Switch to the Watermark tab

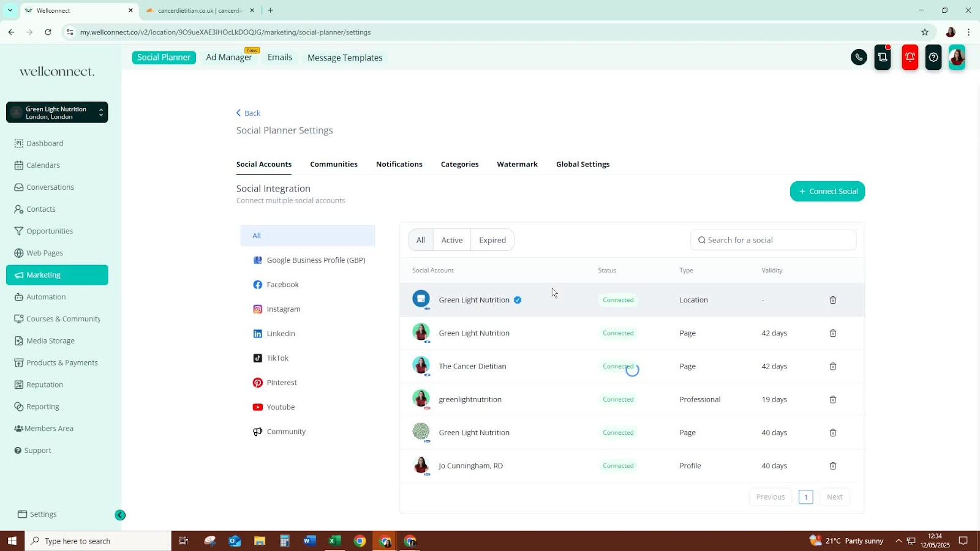(x=517, y=164)
